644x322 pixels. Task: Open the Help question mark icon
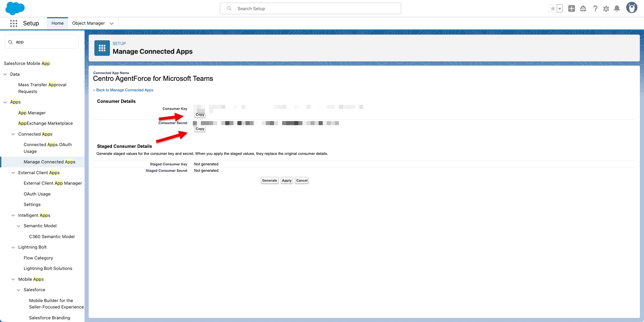click(x=595, y=9)
